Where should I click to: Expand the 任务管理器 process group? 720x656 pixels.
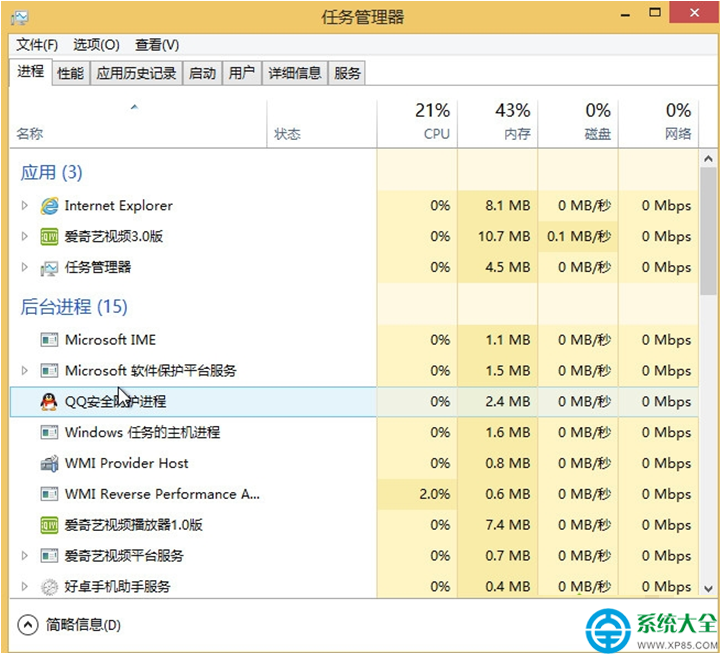(x=25, y=267)
